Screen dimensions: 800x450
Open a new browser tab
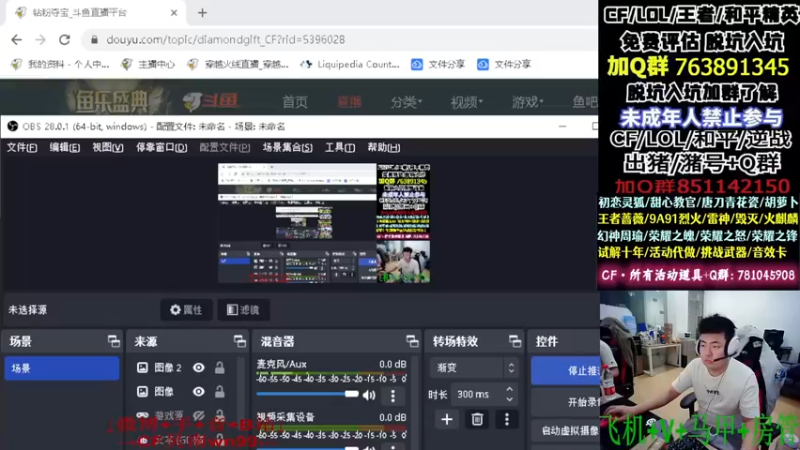pyautogui.click(x=203, y=13)
